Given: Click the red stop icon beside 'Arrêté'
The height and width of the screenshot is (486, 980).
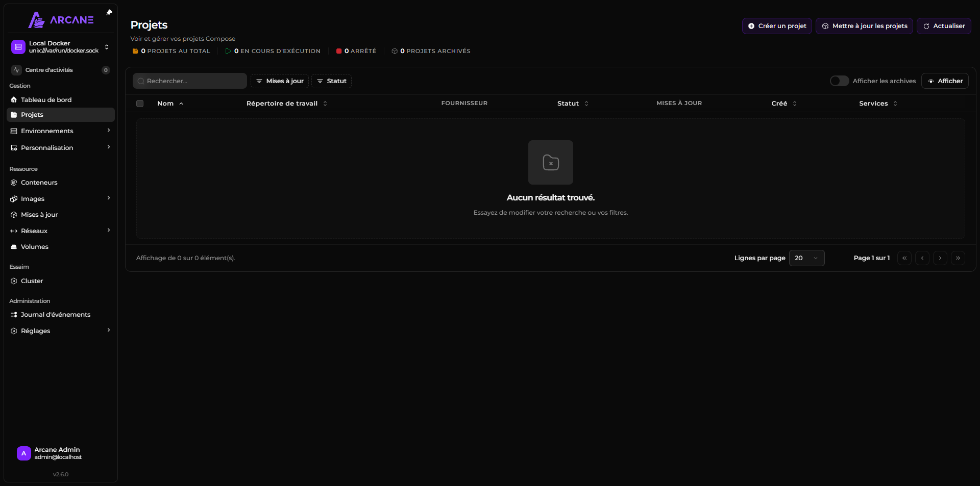Looking at the screenshot, I should [339, 51].
